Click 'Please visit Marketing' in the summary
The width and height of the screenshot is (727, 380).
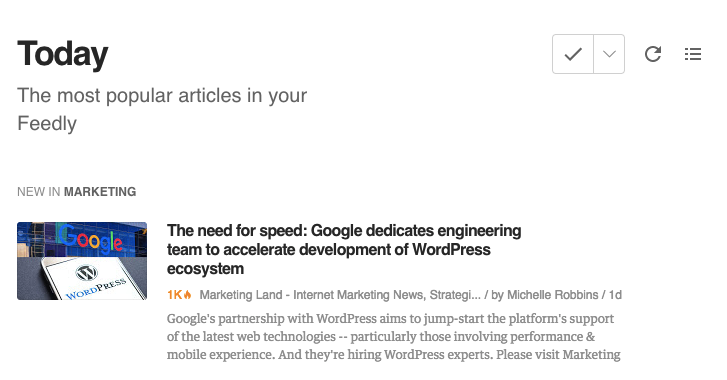[x=558, y=355]
